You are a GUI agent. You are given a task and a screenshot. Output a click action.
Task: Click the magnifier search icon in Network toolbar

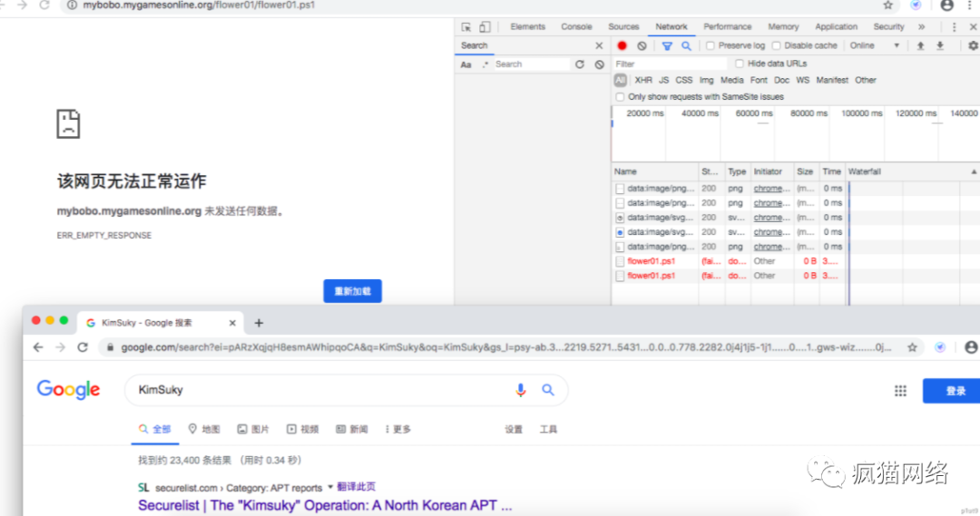[686, 45]
